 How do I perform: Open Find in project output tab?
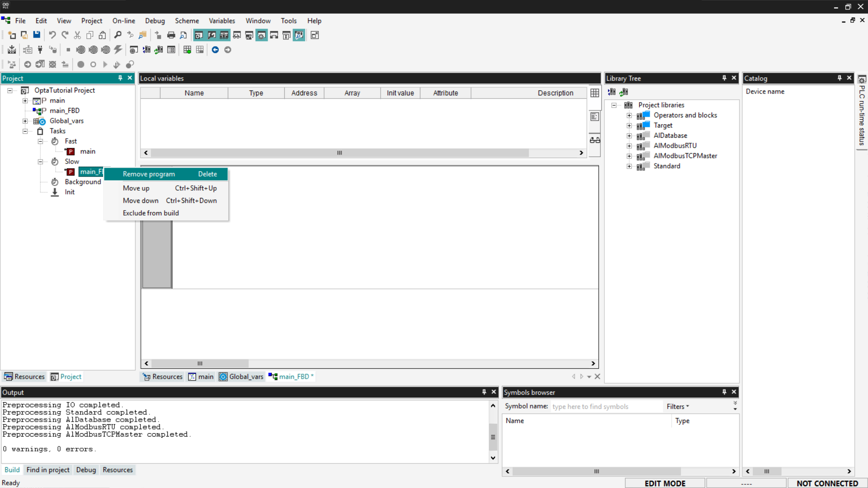coord(48,470)
